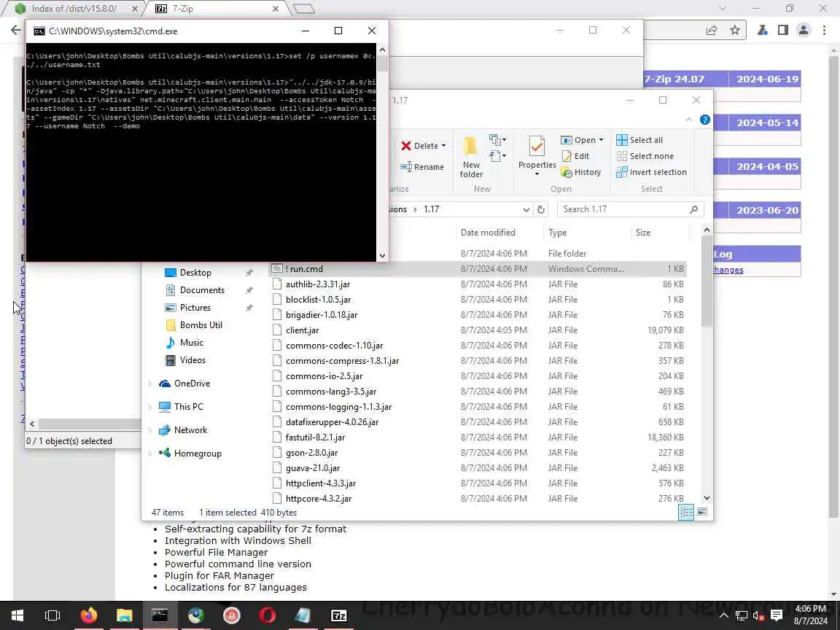Click Edit in the Open group
This screenshot has height=630, width=840.
point(575,156)
